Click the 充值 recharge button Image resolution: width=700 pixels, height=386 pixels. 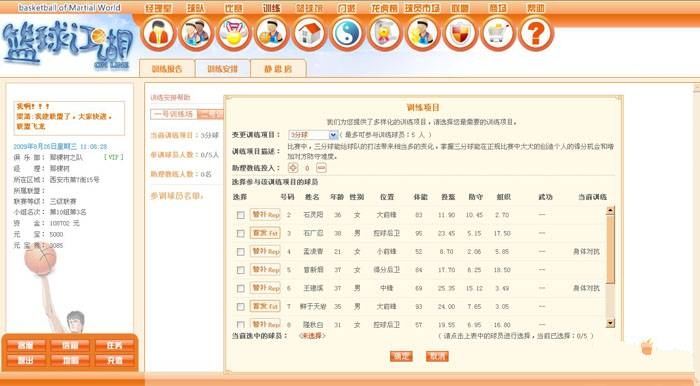coord(115,360)
